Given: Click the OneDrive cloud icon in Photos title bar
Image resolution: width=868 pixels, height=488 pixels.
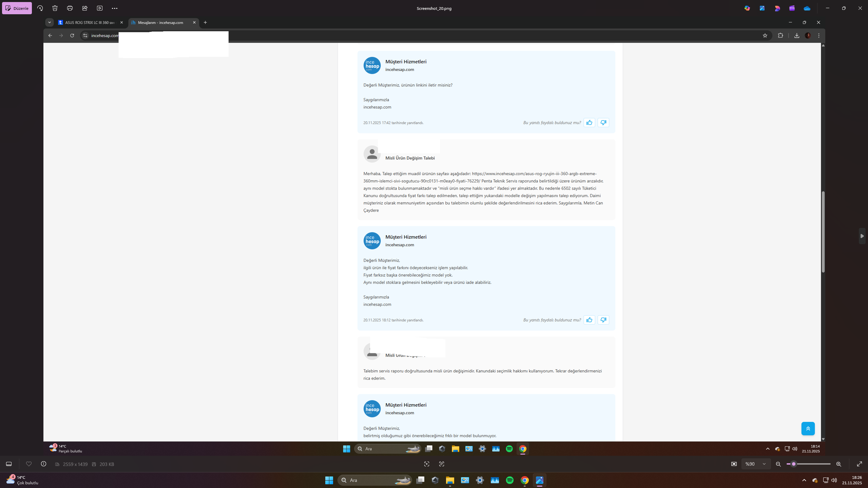Looking at the screenshot, I should [x=807, y=8].
